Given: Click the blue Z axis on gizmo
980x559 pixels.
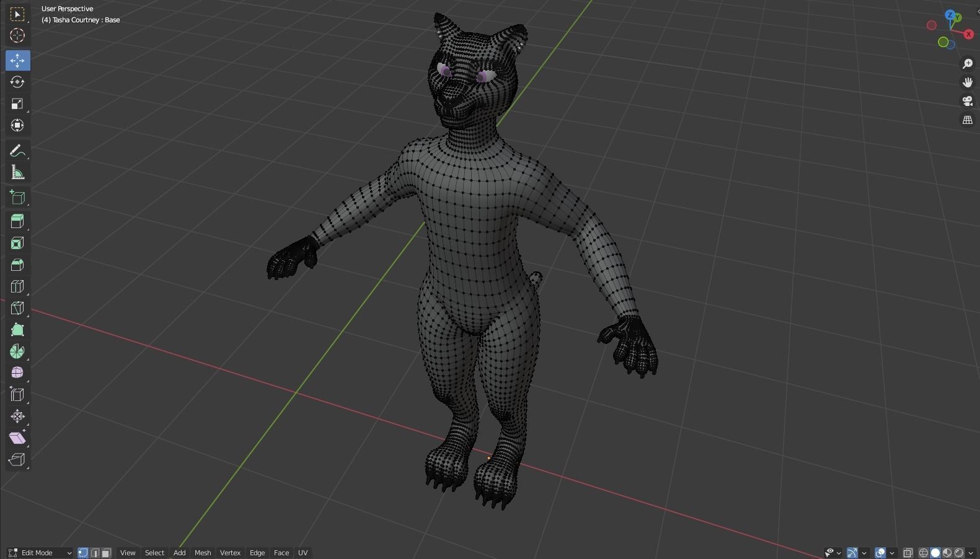Looking at the screenshot, I should pyautogui.click(x=951, y=15).
